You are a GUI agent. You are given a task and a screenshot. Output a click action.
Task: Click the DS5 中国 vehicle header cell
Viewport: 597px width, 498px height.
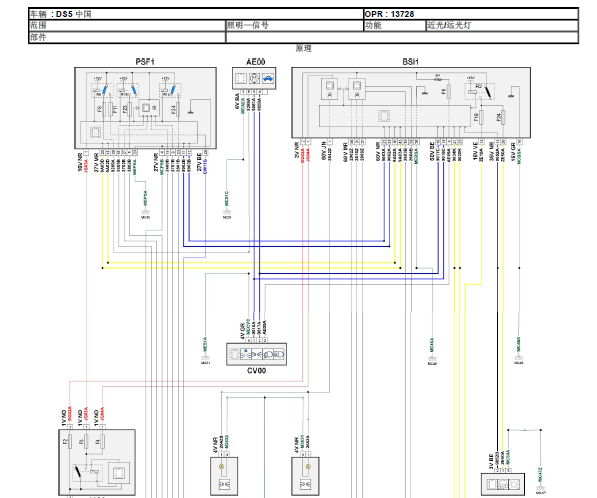[196, 14]
